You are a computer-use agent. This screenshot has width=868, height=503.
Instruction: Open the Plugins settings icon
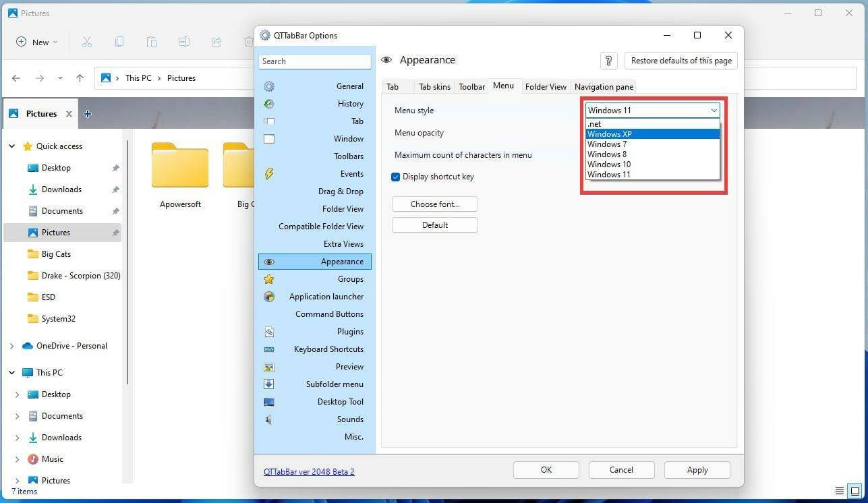pyautogui.click(x=269, y=331)
